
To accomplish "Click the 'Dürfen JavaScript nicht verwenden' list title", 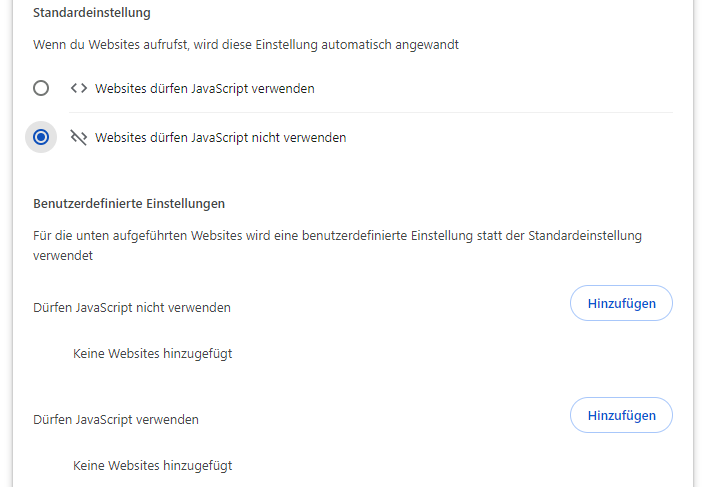I will coord(132,307).
